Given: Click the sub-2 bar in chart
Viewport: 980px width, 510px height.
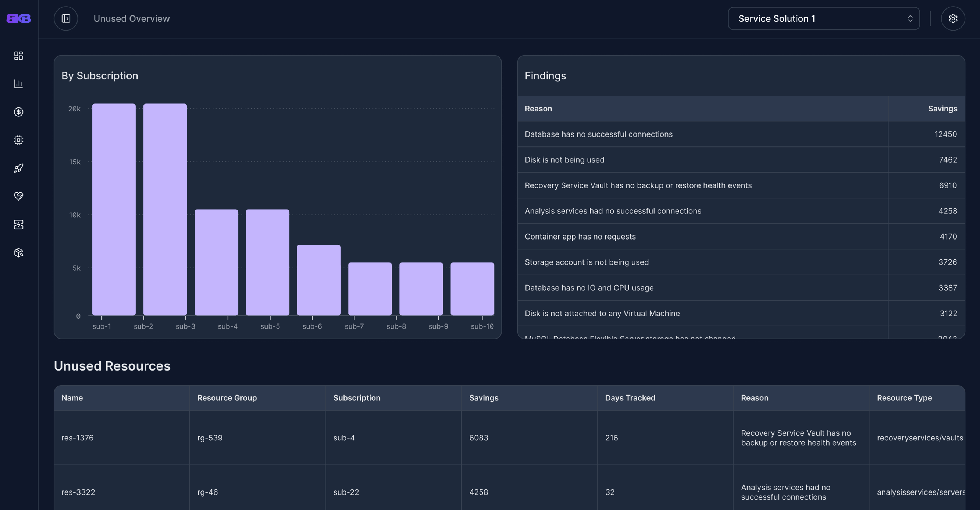Looking at the screenshot, I should coord(165,209).
